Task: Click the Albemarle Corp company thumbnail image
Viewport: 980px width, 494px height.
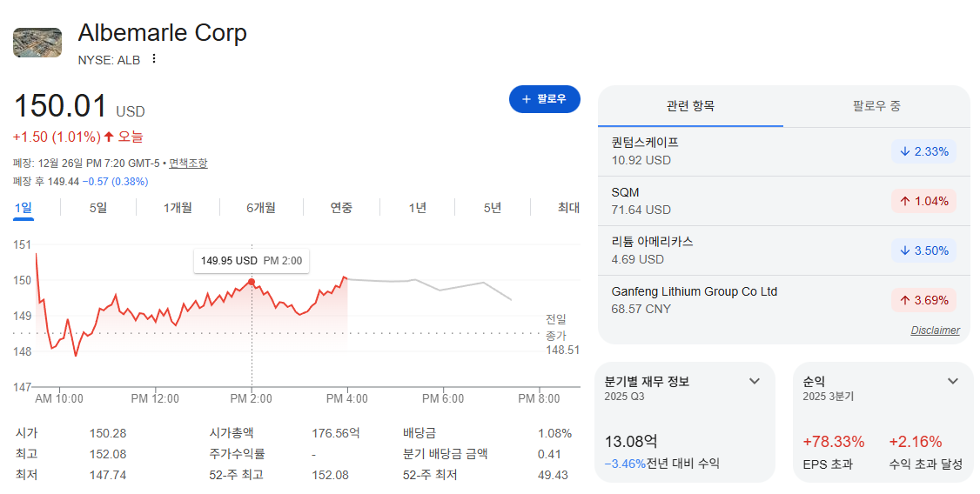Action: coord(37,43)
